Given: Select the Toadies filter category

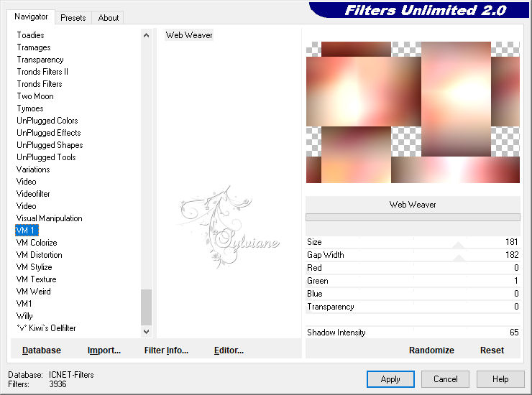Looking at the screenshot, I should [x=30, y=35].
